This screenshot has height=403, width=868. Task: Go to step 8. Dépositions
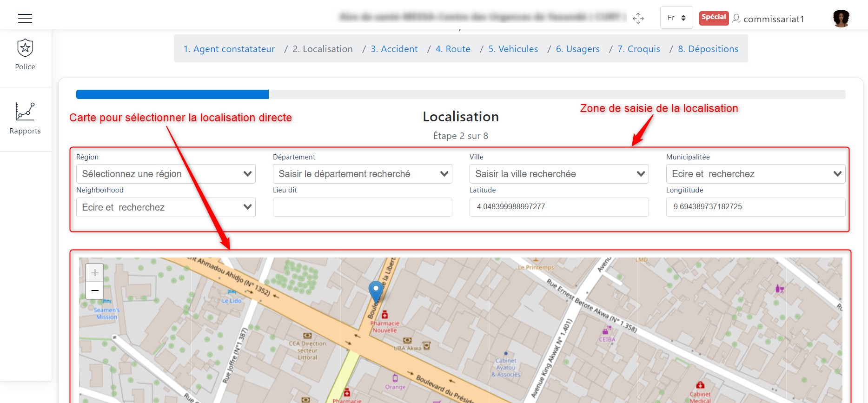(x=708, y=49)
